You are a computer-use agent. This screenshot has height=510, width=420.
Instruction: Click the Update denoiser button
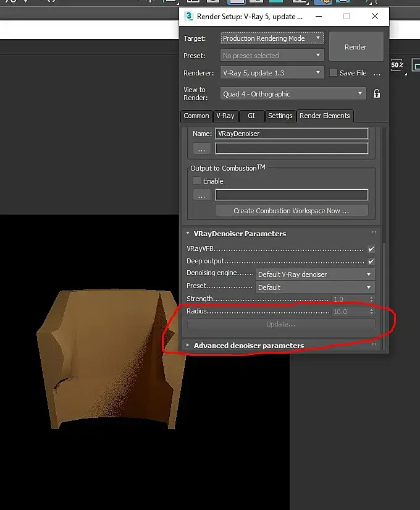[281, 324]
